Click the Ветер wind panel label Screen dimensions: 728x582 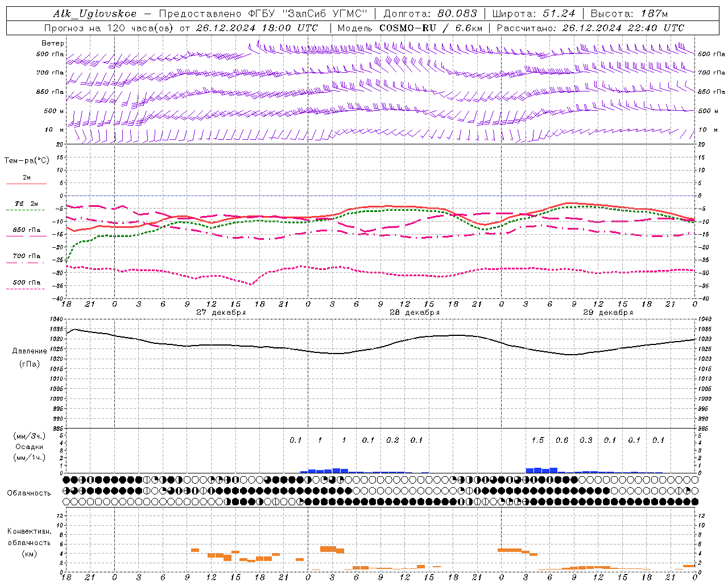pyautogui.click(x=53, y=43)
